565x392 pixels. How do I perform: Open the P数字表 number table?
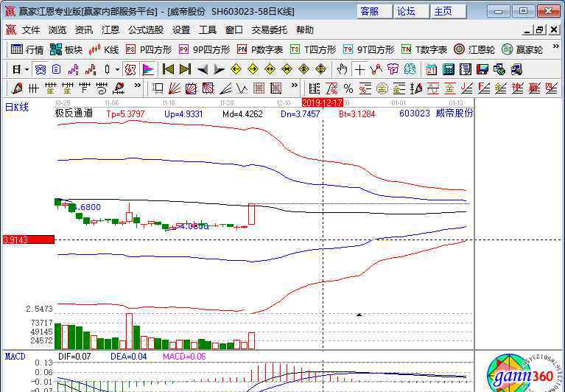(x=260, y=49)
